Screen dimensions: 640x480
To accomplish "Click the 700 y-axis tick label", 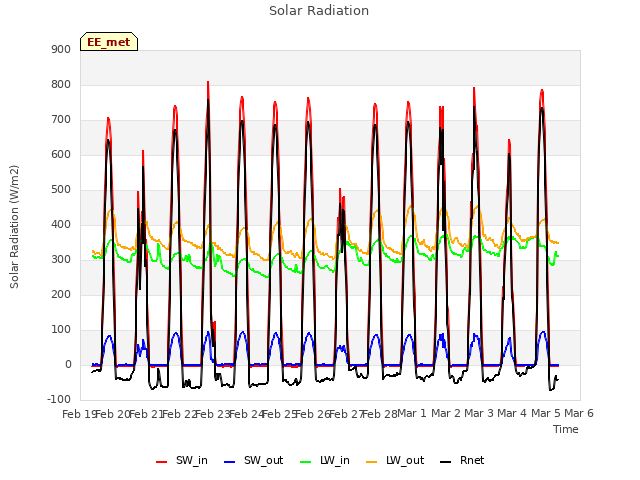I will (61, 120).
